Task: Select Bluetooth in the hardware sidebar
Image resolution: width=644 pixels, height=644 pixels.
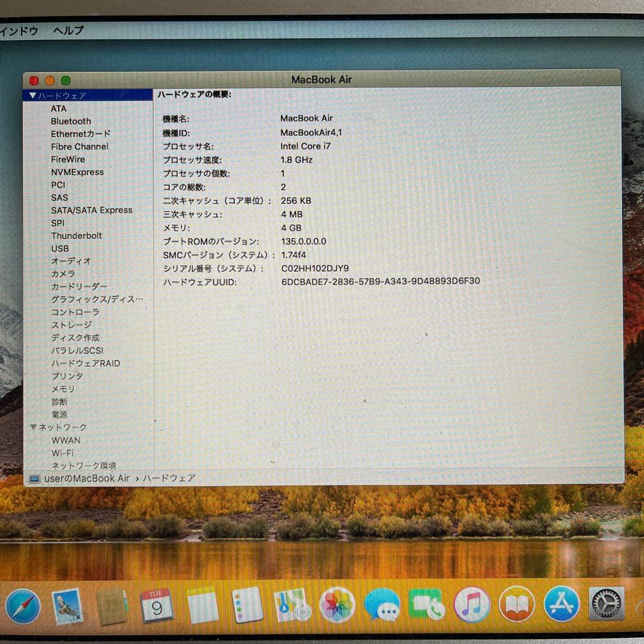Action: [70, 121]
